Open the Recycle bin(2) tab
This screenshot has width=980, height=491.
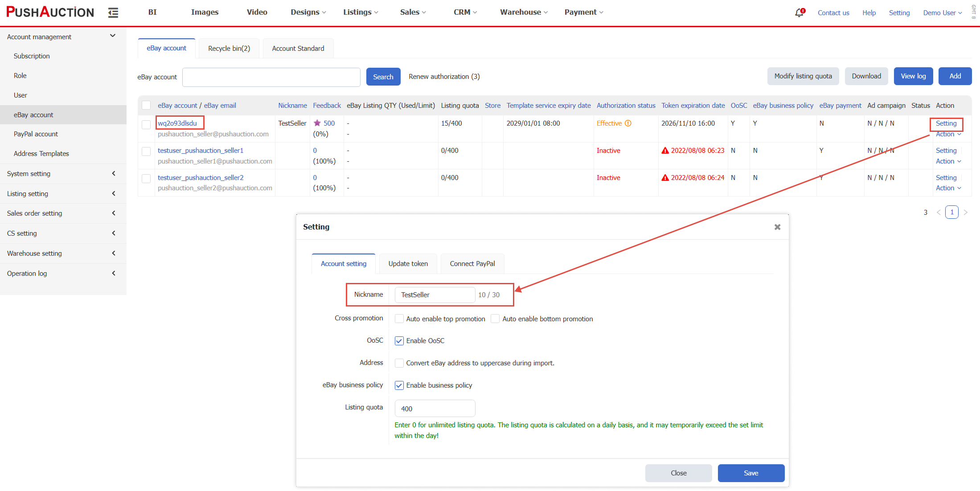(x=229, y=48)
